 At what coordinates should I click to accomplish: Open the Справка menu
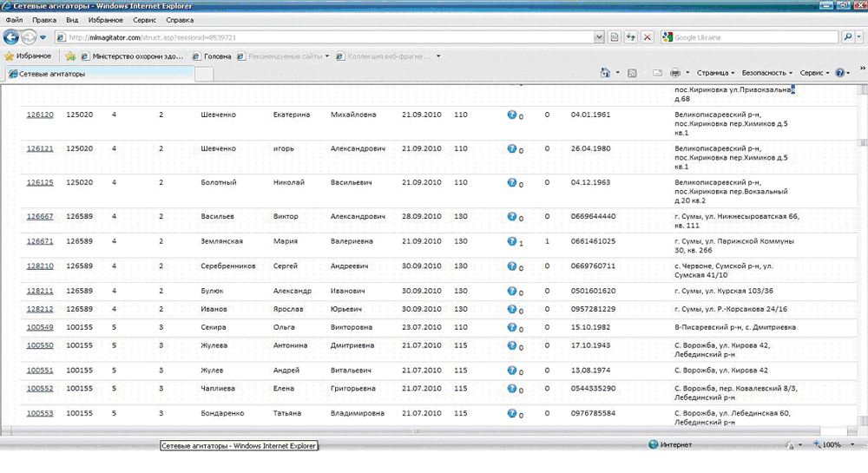click(x=180, y=19)
